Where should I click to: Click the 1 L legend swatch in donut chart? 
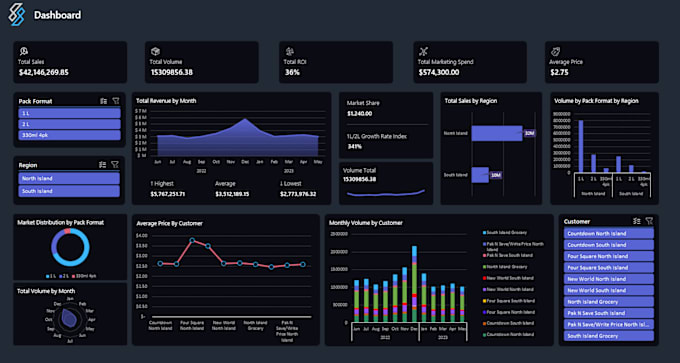pyautogui.click(x=48, y=276)
